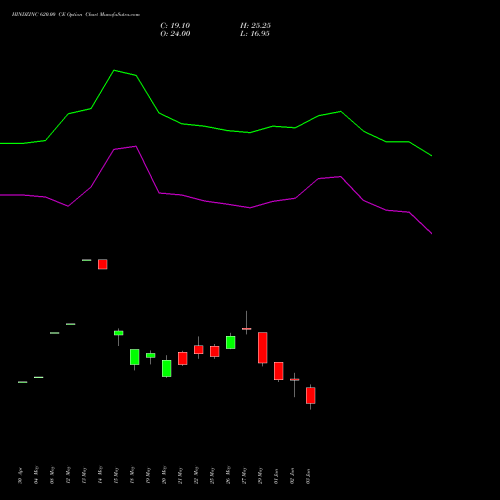Screen dimensions: 500x500
Task: Click the '20 May' date label
Action: pos(164,475)
